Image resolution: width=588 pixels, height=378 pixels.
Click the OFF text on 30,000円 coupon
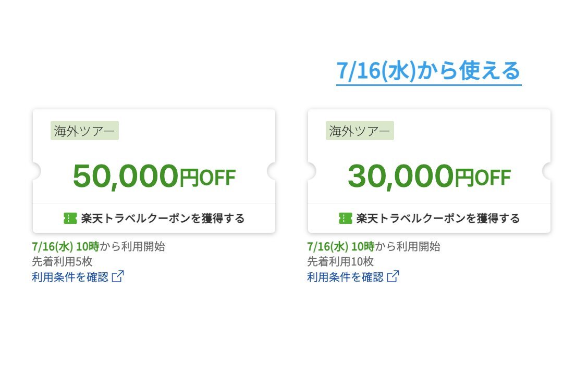pyautogui.click(x=493, y=178)
